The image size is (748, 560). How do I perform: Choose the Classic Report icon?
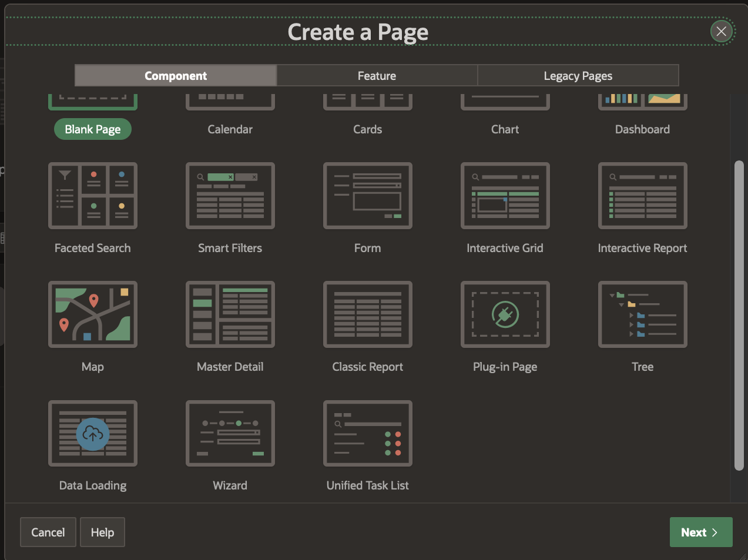click(x=368, y=314)
